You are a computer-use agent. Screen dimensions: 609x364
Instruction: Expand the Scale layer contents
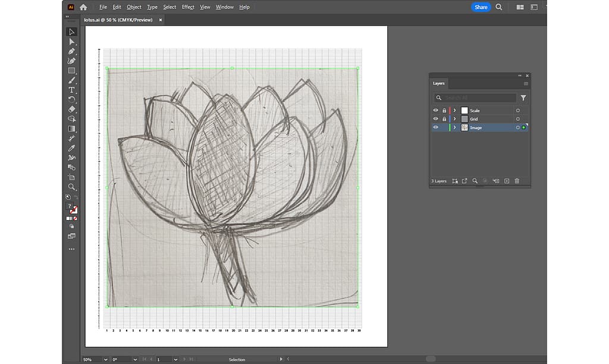point(455,111)
